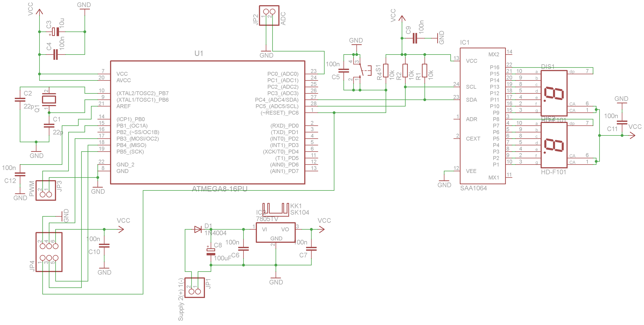Viewport: 644px width, 325px height.
Task: Select pin label PB5_(SCK)
Action: tap(130, 151)
